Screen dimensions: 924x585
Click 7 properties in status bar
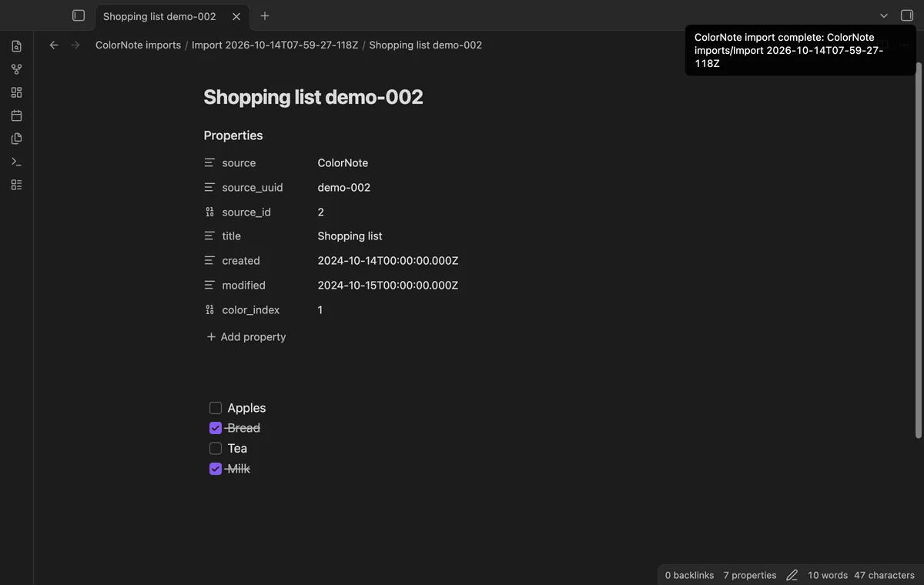click(750, 575)
